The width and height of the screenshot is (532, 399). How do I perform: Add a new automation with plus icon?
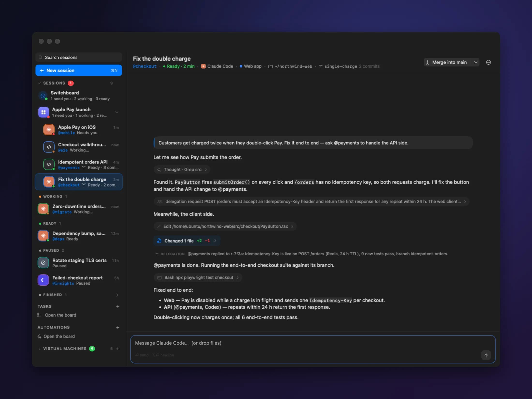[x=118, y=328]
